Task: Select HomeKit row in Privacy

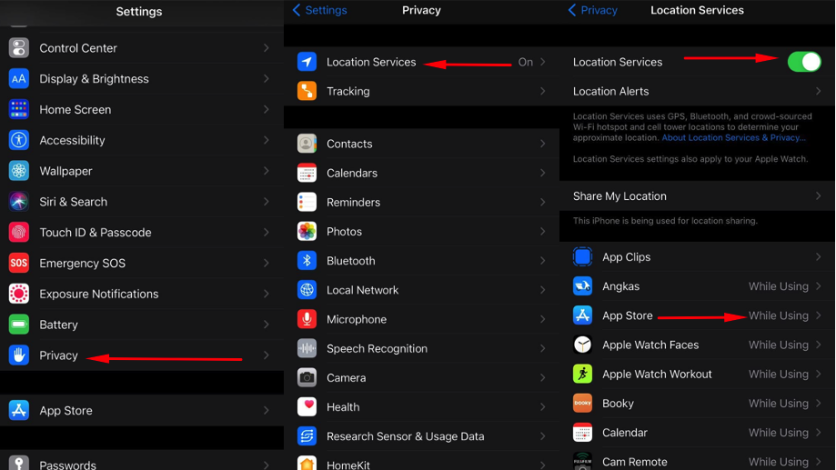Action: [421, 461]
